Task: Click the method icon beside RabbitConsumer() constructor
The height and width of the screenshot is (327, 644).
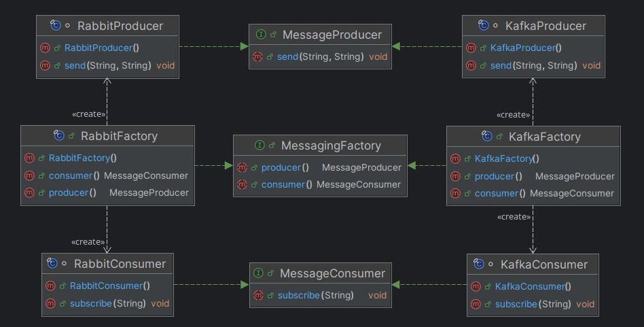Action: point(50,286)
